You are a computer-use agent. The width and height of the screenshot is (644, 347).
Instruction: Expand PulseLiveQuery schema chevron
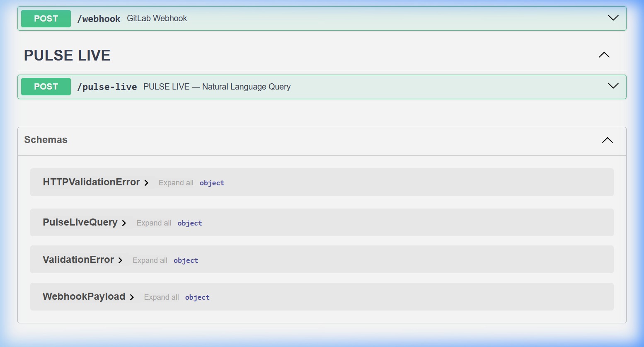(124, 223)
